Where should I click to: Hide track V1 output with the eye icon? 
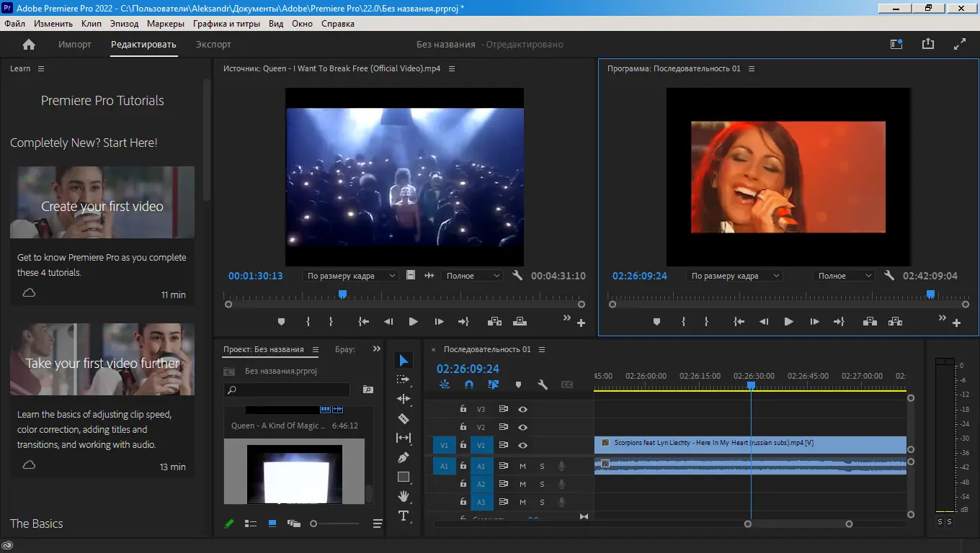[x=523, y=445]
